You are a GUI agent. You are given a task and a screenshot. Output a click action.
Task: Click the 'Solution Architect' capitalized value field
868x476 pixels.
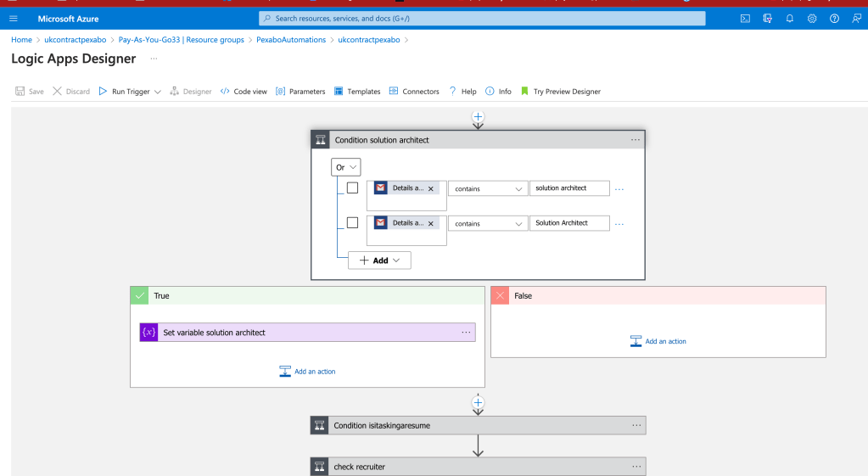click(569, 223)
